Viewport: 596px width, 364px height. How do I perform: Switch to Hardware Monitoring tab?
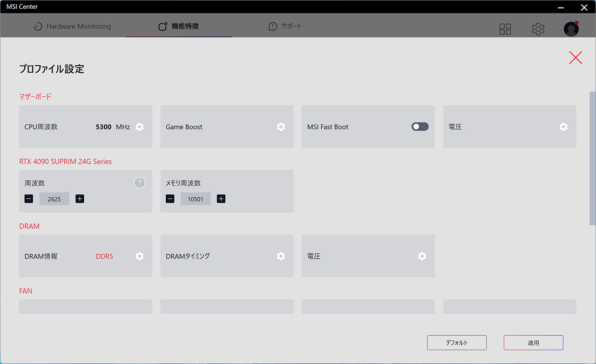point(72,27)
